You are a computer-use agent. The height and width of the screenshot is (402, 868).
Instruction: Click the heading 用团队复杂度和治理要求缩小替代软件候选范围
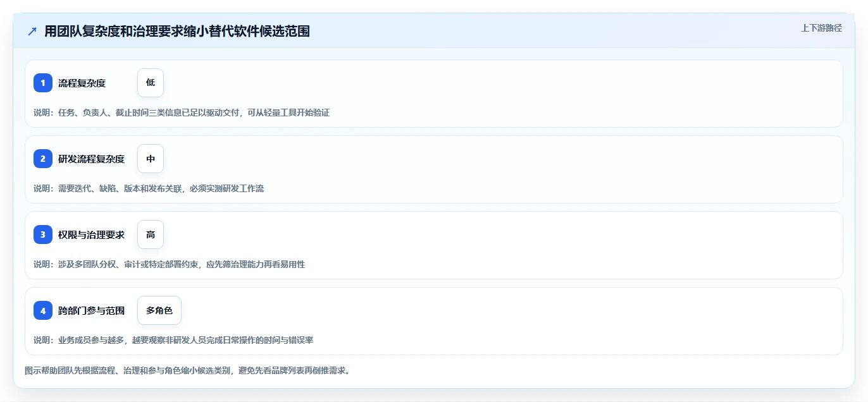[177, 31]
